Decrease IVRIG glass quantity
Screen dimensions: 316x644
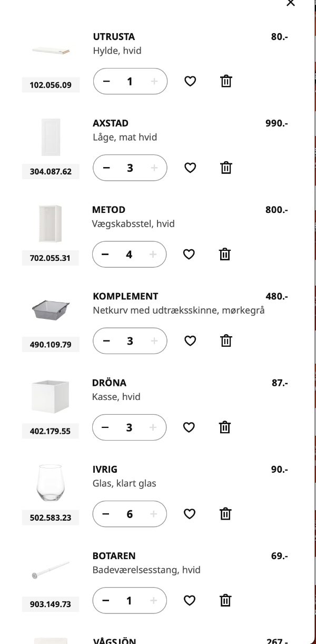pos(105,513)
